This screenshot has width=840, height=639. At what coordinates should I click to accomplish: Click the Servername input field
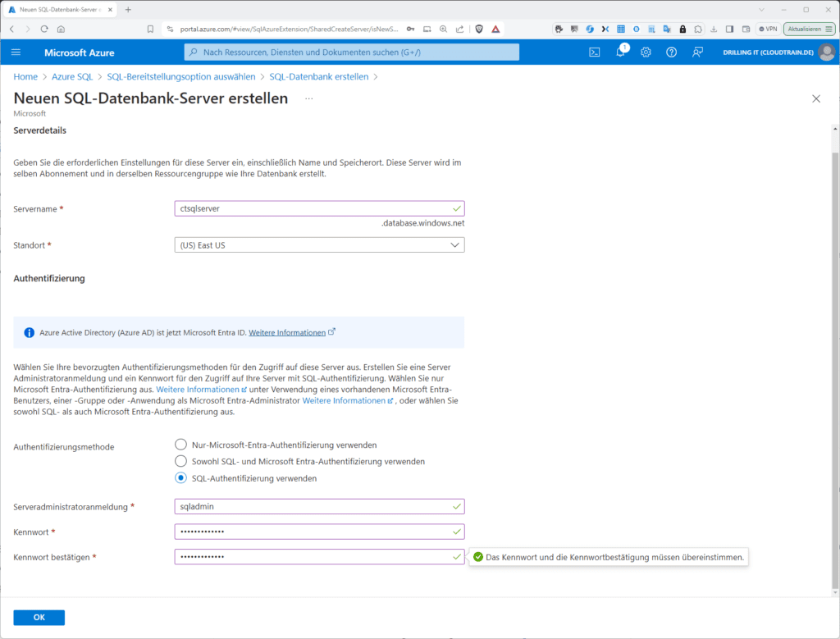pyautogui.click(x=319, y=208)
